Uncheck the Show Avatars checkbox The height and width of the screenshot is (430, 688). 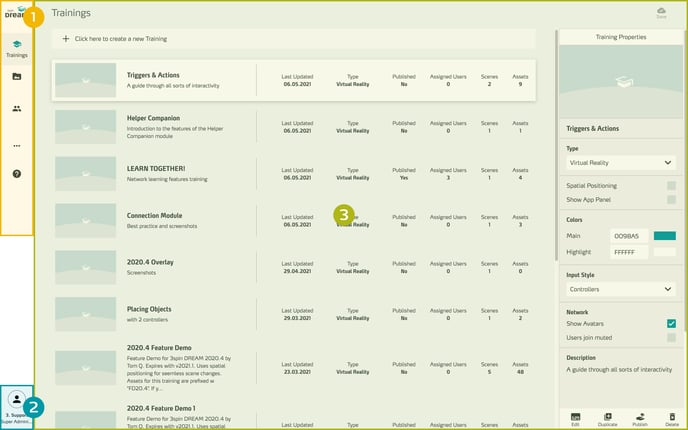click(671, 323)
